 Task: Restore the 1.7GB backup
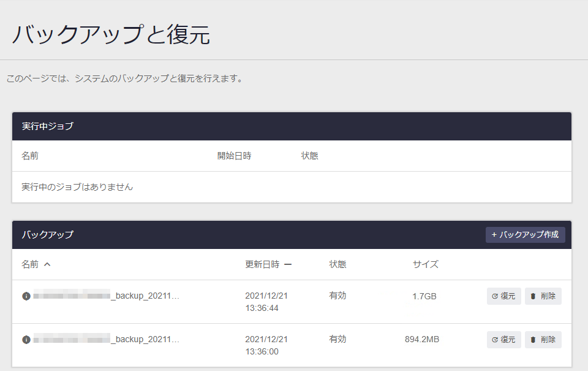503,296
